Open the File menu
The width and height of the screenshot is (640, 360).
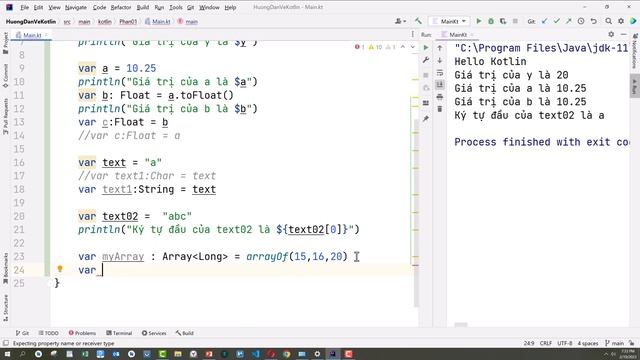(24, 7)
